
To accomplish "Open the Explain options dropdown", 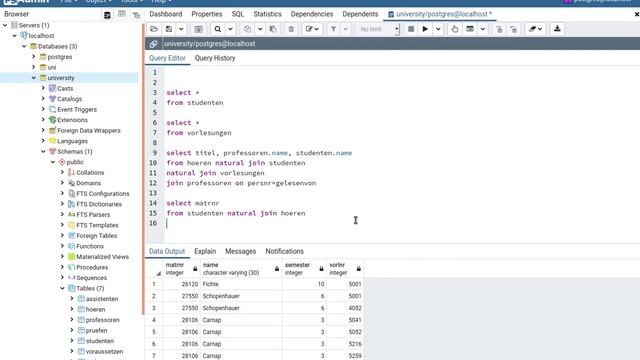I will click(482, 29).
